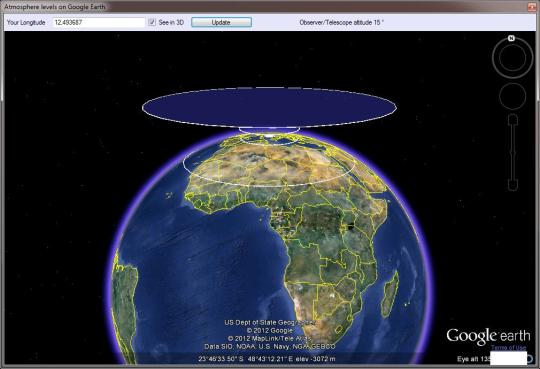The height and width of the screenshot is (369, 540).
Task: Click the © 2012 Google attribution text
Action: pyautogui.click(x=270, y=330)
